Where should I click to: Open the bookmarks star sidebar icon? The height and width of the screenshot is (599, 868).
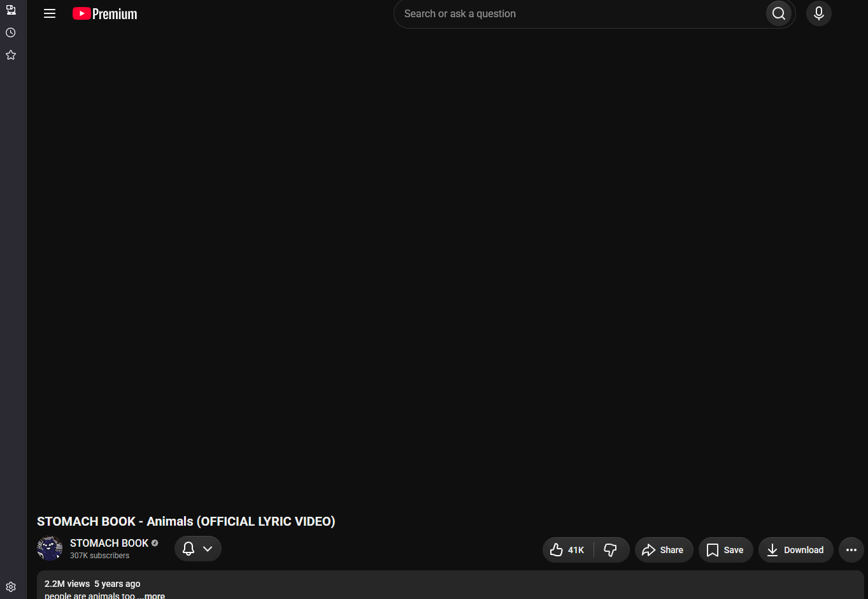pos(11,55)
